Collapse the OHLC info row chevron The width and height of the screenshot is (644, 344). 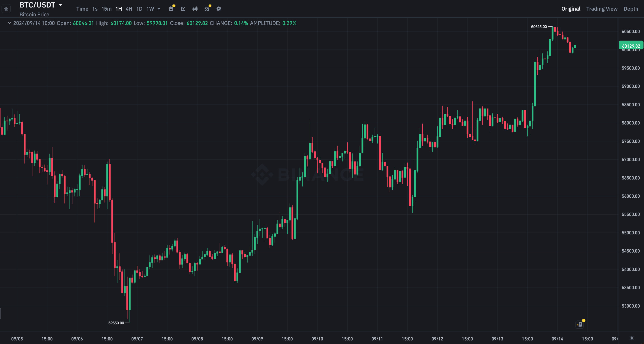tap(9, 23)
